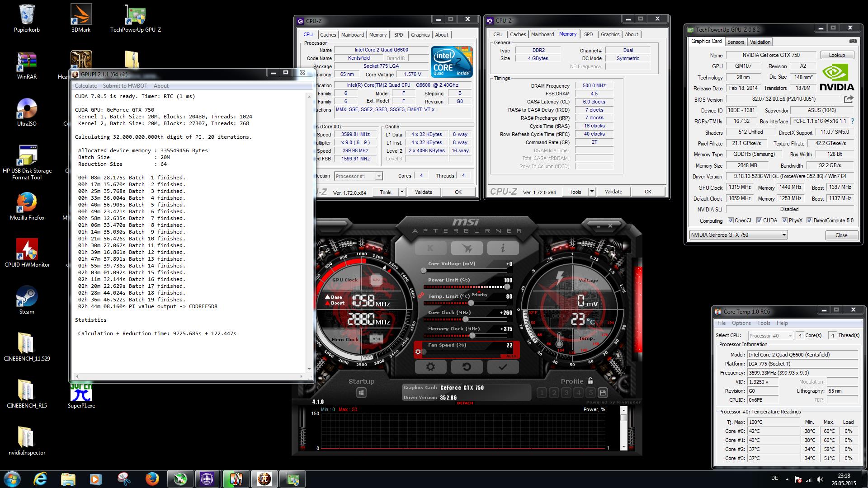Image resolution: width=868 pixels, height=488 pixels.
Task: Click Validate button in left CPU-Z window
Action: (424, 192)
